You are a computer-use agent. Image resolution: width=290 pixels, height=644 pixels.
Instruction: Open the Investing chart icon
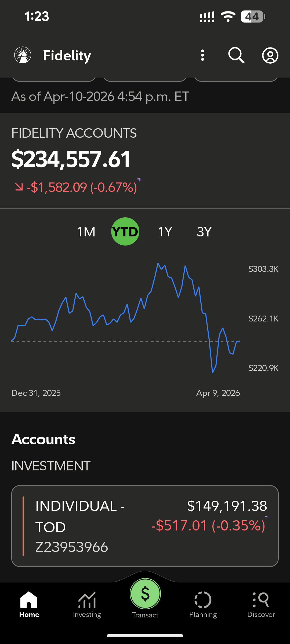[x=87, y=600]
